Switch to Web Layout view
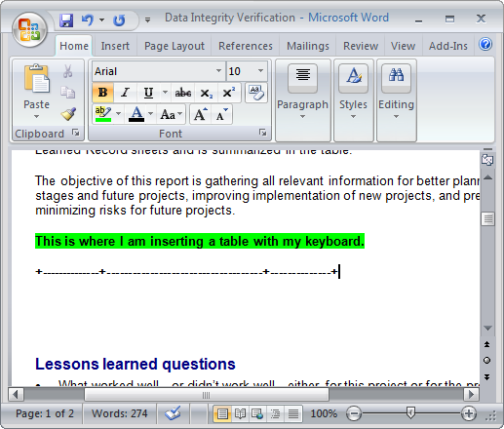The width and height of the screenshot is (504, 429). pos(257,413)
